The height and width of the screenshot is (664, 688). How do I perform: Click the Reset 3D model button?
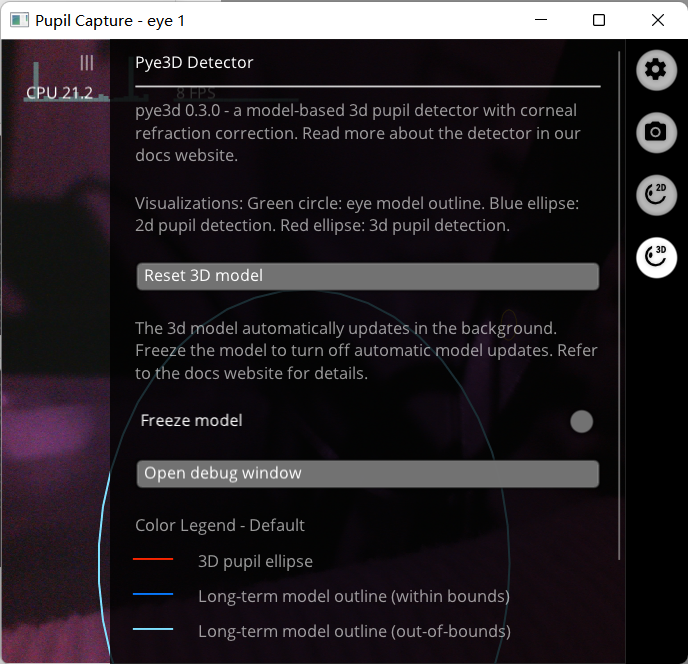[368, 276]
